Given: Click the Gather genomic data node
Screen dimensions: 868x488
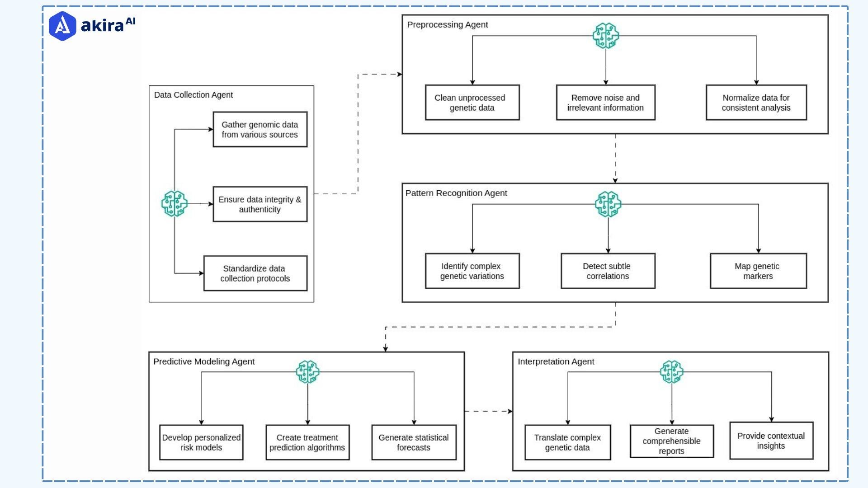Looking at the screenshot, I should 260,129.
